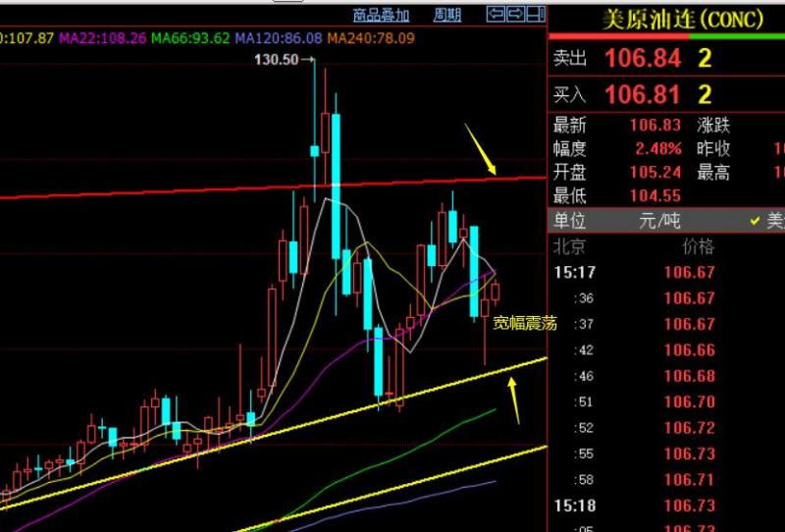The image size is (785, 532).
Task: Click the 最新 value 106.83
Action: [655, 125]
